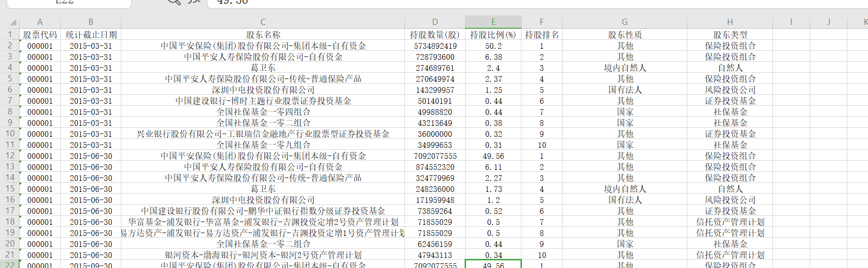This screenshot has width=868, height=268.
Task: Click 全国社保基金一零九组合 cell
Action: pyautogui.click(x=263, y=145)
